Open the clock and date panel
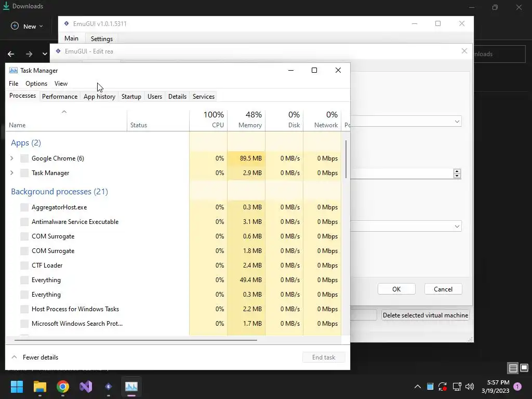The width and height of the screenshot is (532, 399). click(x=495, y=387)
